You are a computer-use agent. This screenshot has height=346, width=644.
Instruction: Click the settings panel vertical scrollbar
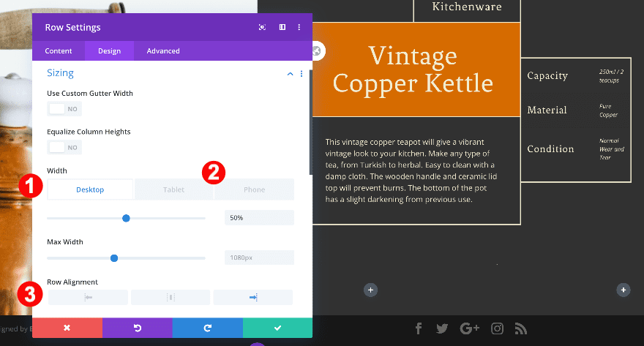(311, 122)
